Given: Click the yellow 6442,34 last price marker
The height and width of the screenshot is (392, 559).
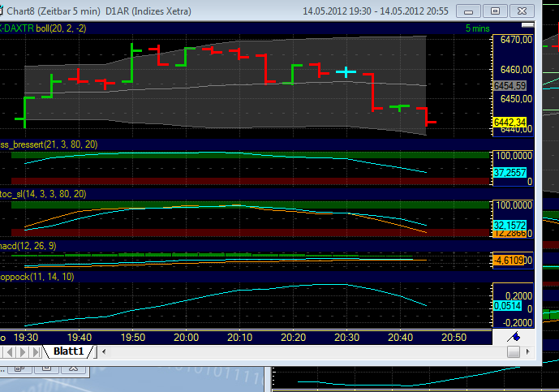Looking at the screenshot, I should pos(510,123).
